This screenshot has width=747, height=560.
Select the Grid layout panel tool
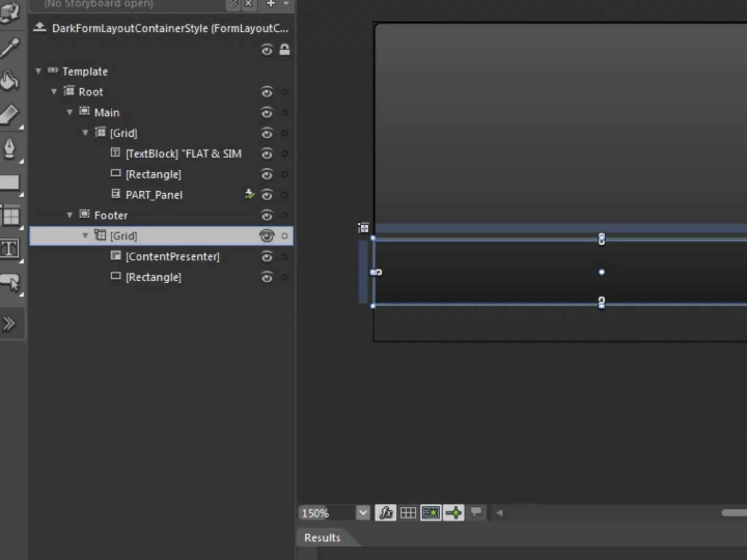pos(11,216)
